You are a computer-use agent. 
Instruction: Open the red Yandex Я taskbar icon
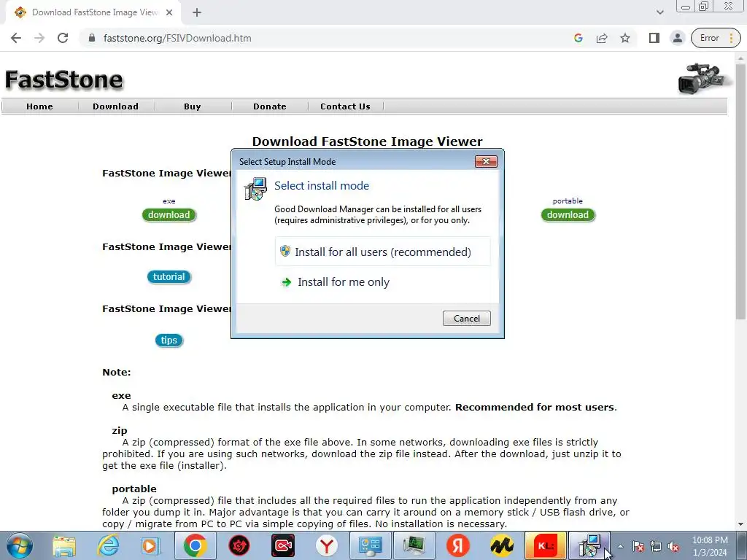coord(458,545)
